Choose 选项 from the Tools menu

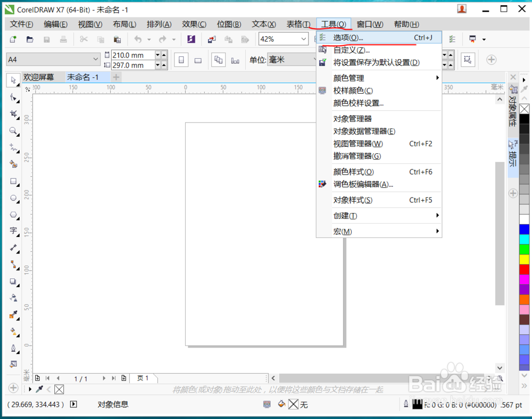click(379, 38)
